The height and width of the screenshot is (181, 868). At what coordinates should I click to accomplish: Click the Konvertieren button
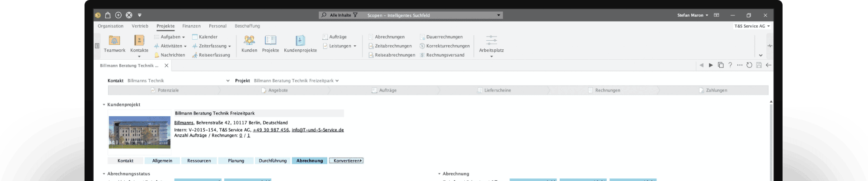pyautogui.click(x=346, y=161)
